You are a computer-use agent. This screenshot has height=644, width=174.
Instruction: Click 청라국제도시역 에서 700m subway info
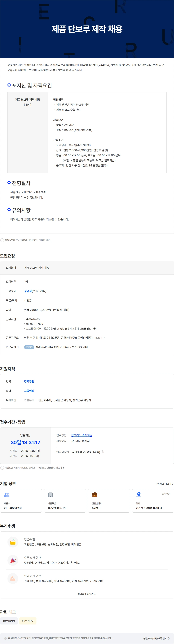tap(62, 347)
